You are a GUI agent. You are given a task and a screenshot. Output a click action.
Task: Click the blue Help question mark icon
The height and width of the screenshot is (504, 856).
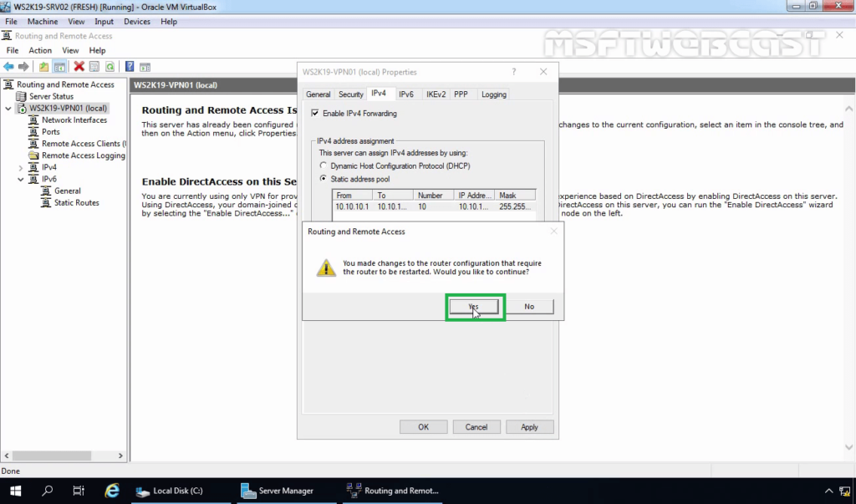(x=130, y=67)
